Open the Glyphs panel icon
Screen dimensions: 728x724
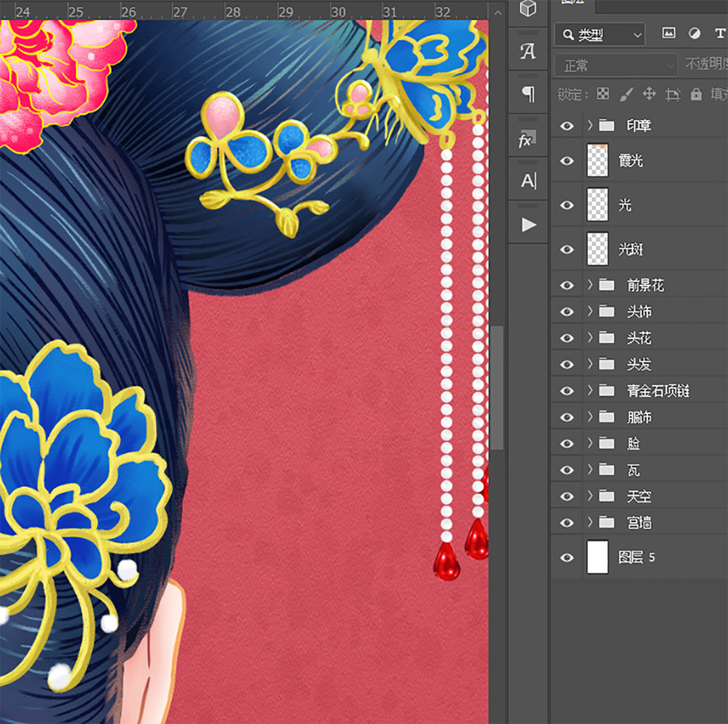click(x=528, y=51)
